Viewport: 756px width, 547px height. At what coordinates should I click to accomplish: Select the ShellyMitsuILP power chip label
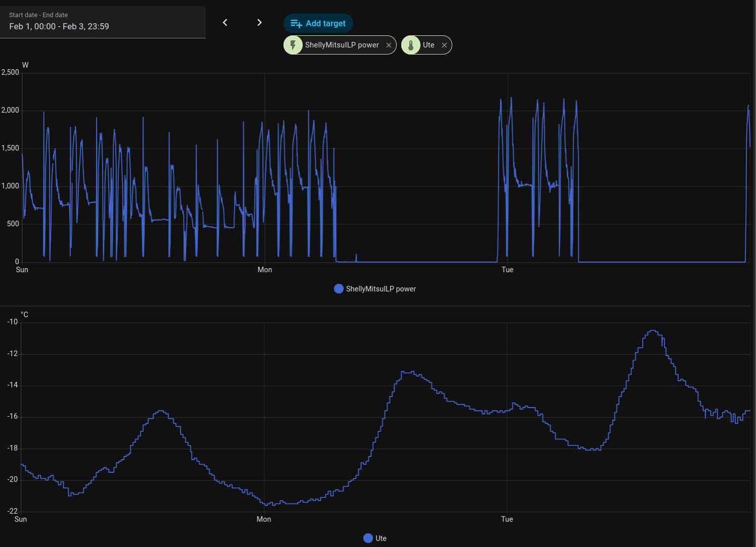pyautogui.click(x=342, y=45)
